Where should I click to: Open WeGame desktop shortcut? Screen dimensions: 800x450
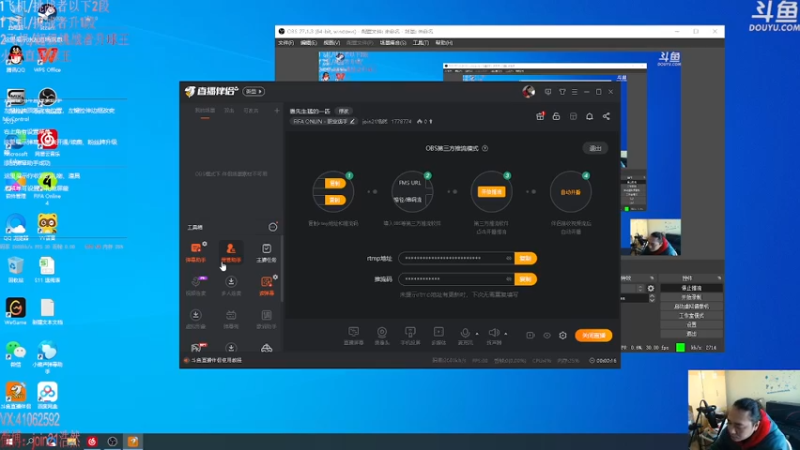(15, 312)
